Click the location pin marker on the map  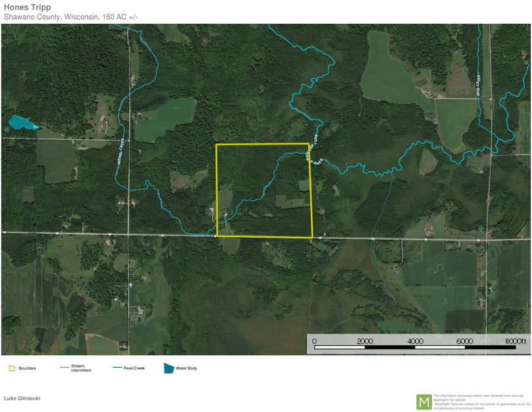point(131,285)
